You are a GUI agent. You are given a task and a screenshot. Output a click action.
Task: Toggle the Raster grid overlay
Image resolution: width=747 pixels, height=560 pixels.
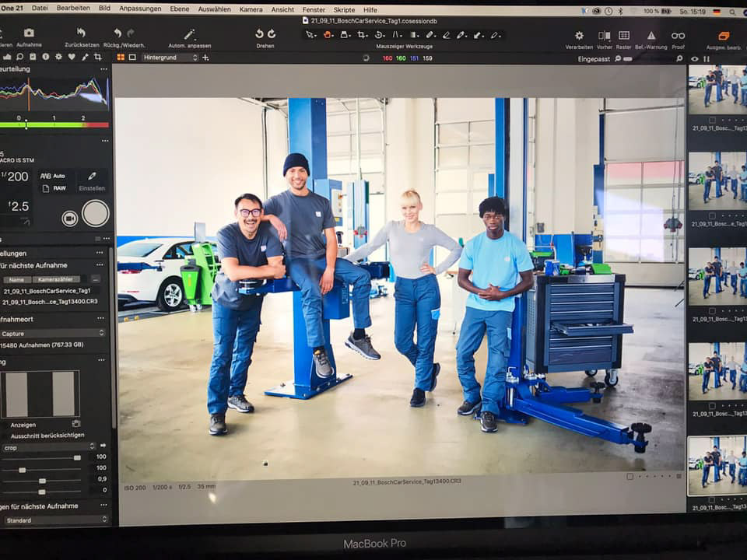(623, 36)
